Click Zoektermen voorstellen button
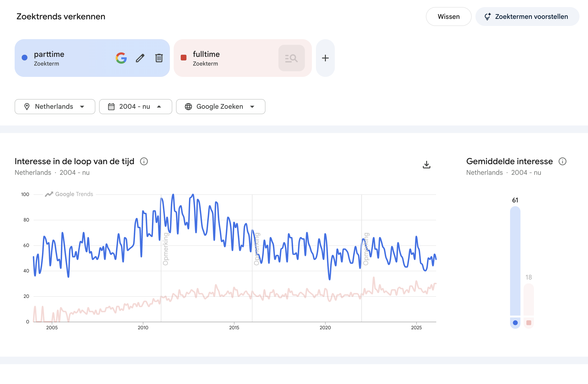This screenshot has height=384, width=588. pyautogui.click(x=527, y=17)
